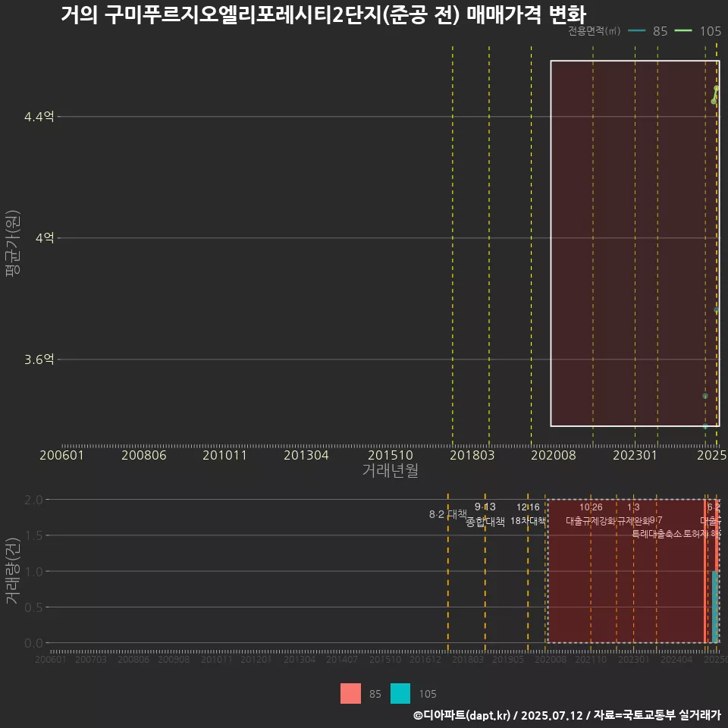Click the teal 105㎡ volume bar

715,607
